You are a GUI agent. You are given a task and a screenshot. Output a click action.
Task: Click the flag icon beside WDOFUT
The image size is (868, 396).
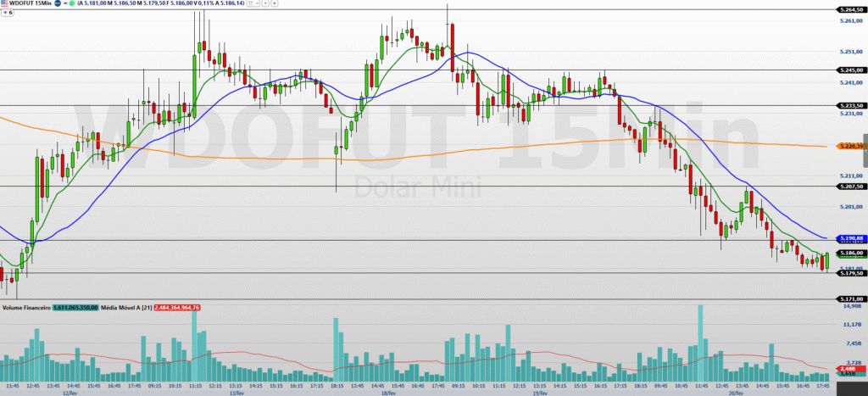pos(5,4)
